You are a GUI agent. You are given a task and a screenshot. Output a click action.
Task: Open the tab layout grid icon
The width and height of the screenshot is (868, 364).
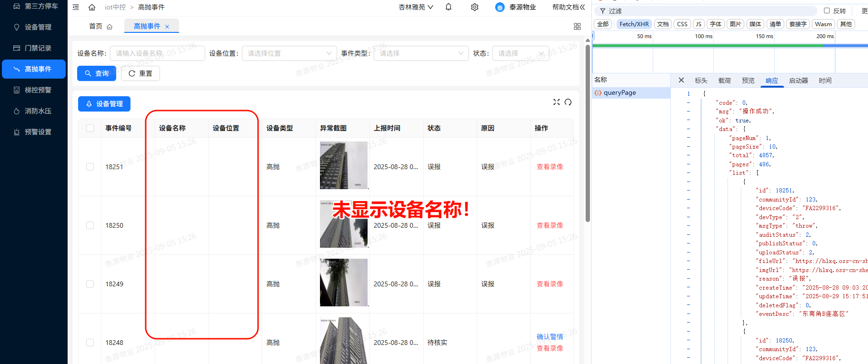(x=577, y=27)
